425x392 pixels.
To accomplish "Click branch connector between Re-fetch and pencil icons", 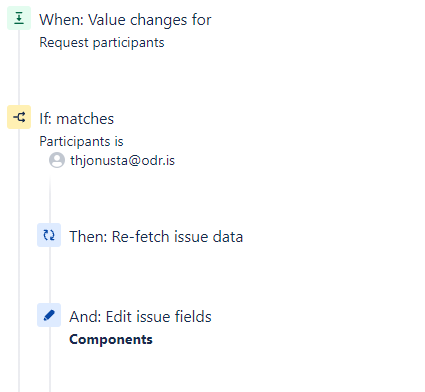I will pyautogui.click(x=50, y=275).
